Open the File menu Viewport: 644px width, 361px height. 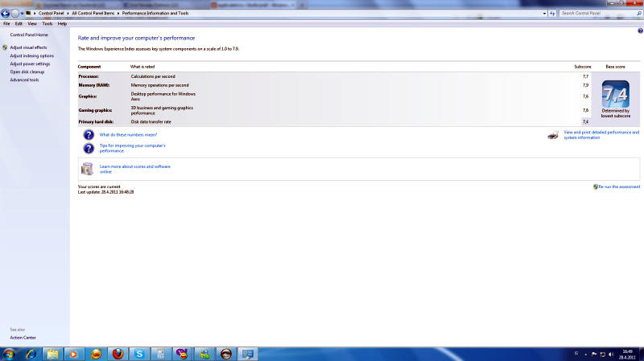(x=6, y=23)
